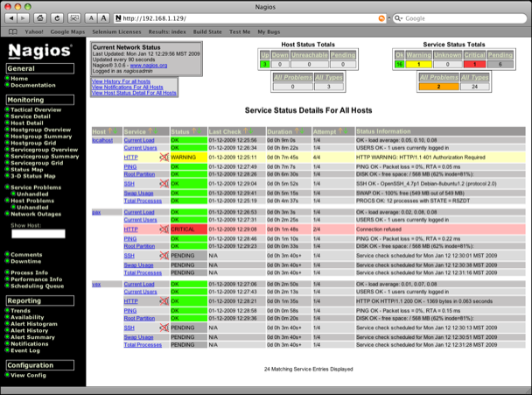
Task: Click orange All Problems count 2 cell
Action: (x=438, y=87)
